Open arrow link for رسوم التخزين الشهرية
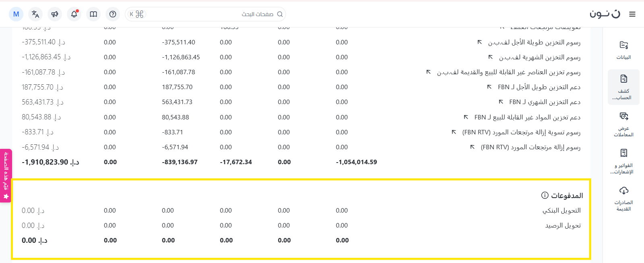Viewport: 644px width, 263px height. [x=491, y=57]
